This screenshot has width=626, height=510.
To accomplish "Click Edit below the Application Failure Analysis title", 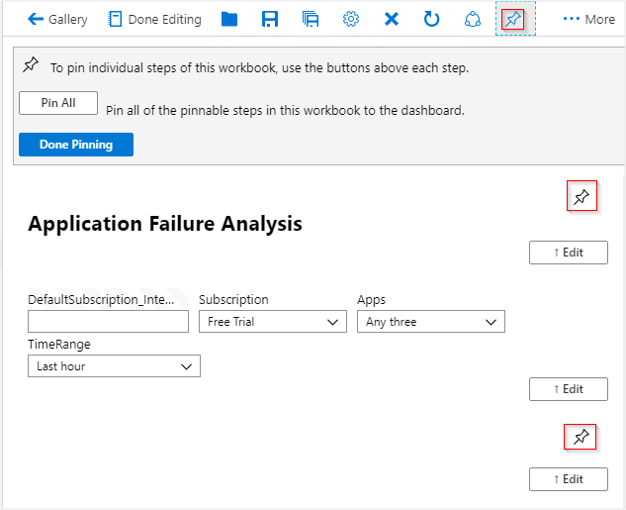I will (568, 252).
